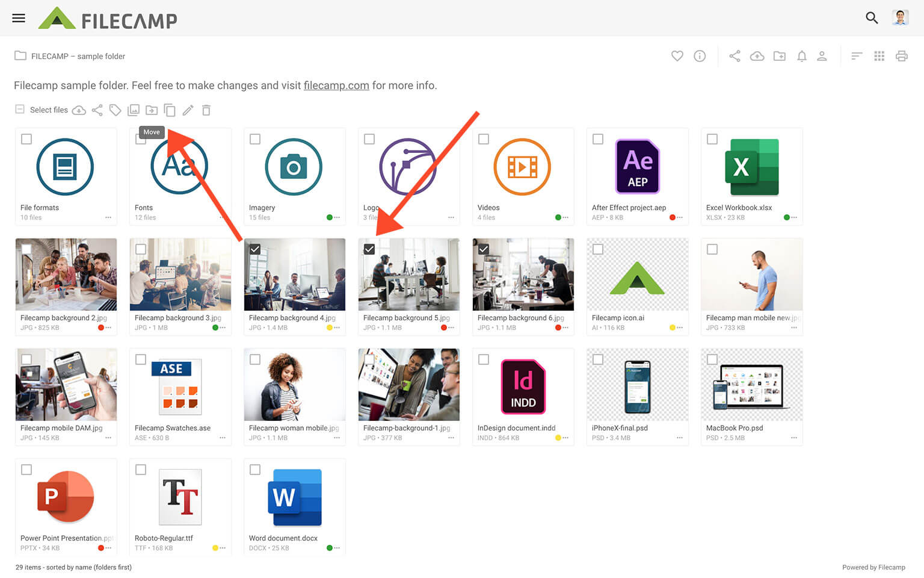Open the FILECAMP – sample folder breadcrumb
This screenshot has height=578, width=924.
[x=78, y=56]
